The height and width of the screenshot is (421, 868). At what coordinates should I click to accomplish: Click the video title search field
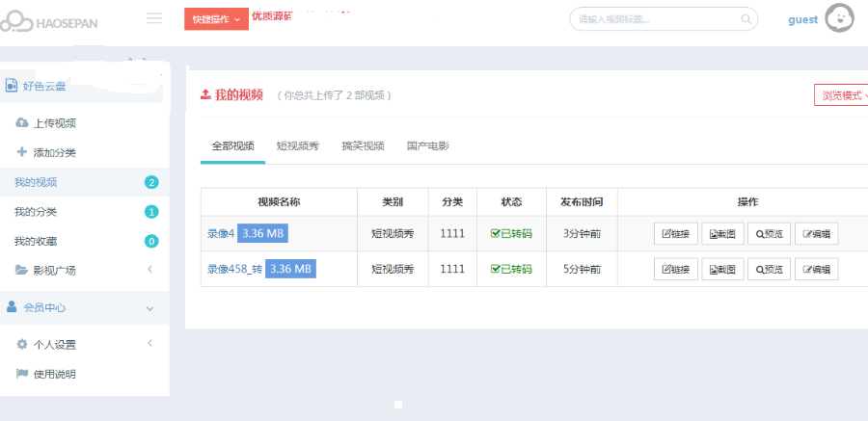(656, 19)
